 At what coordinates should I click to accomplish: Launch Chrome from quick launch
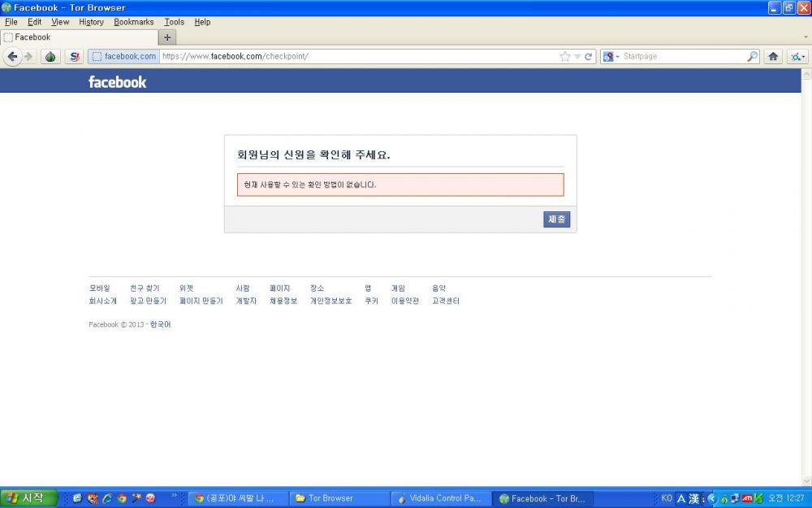[122, 498]
